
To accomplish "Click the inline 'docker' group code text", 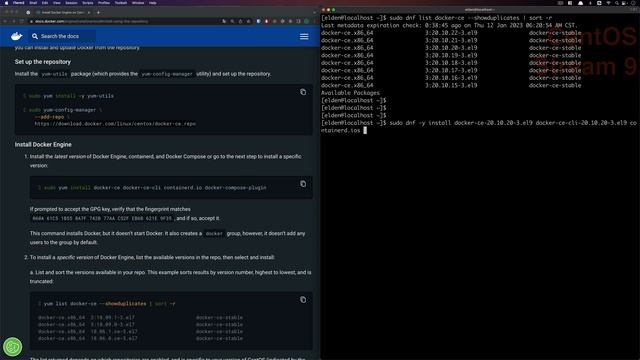I will pos(214,233).
